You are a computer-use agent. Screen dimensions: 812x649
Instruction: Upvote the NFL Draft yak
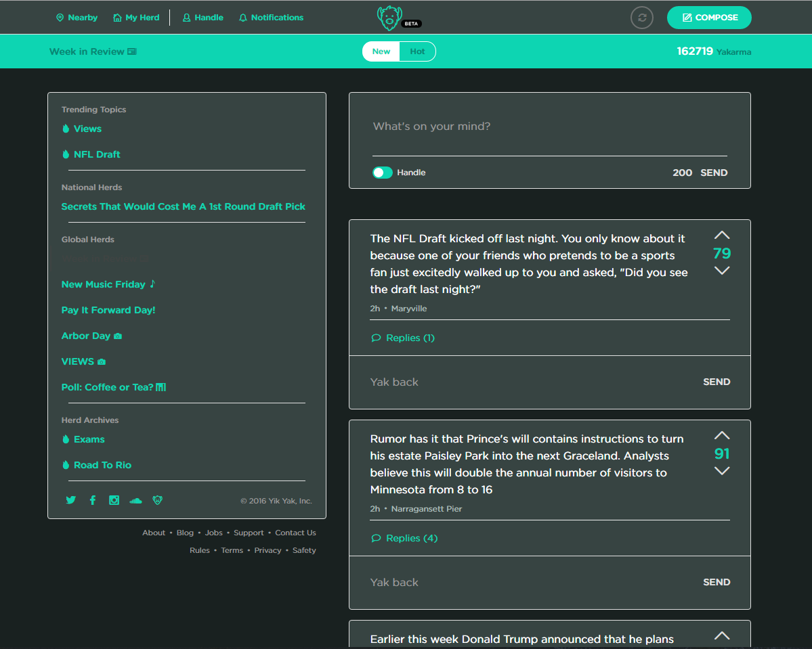[722, 236]
